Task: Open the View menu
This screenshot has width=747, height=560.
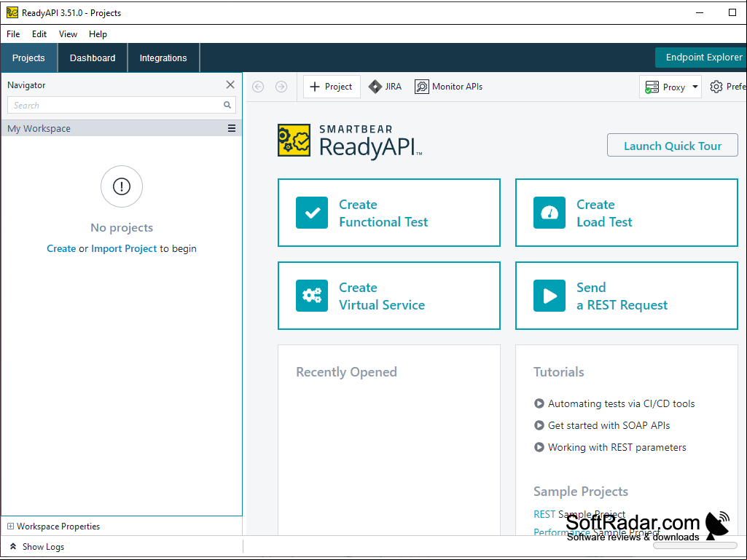Action: (x=68, y=34)
